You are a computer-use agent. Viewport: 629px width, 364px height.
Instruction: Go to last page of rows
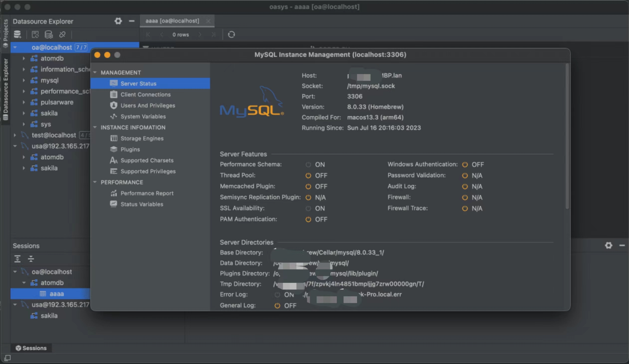click(x=213, y=35)
